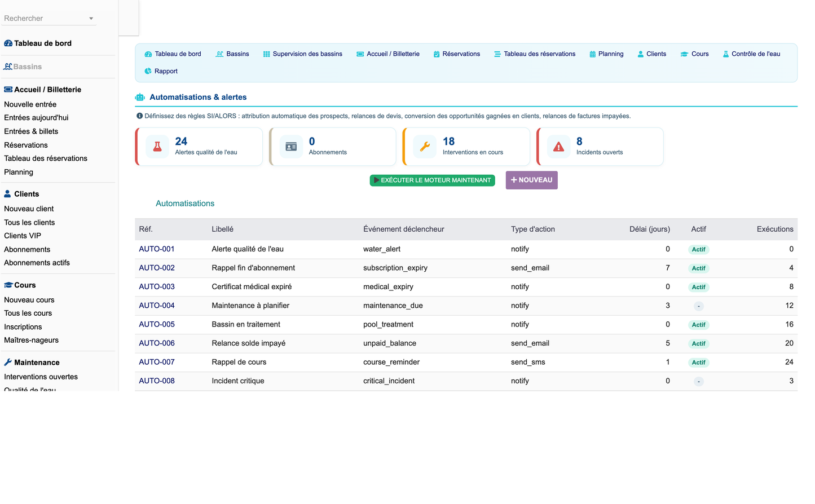This screenshot has height=504, width=815.
Task: Open automation AUTO-006 link
Action: 157,343
